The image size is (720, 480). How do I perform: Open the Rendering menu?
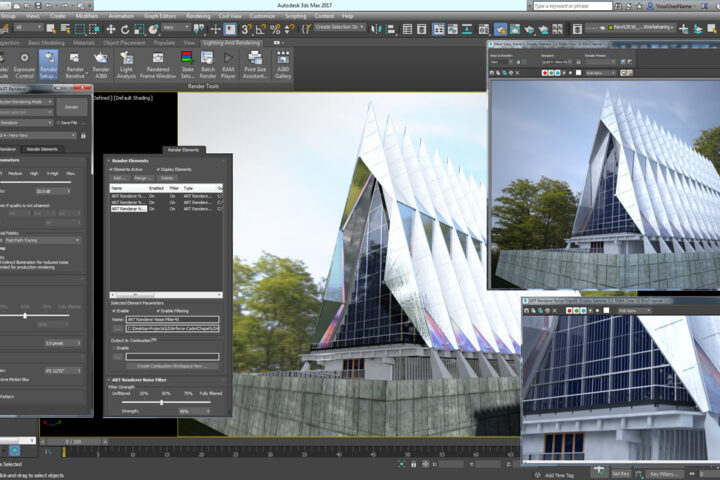coord(198,16)
